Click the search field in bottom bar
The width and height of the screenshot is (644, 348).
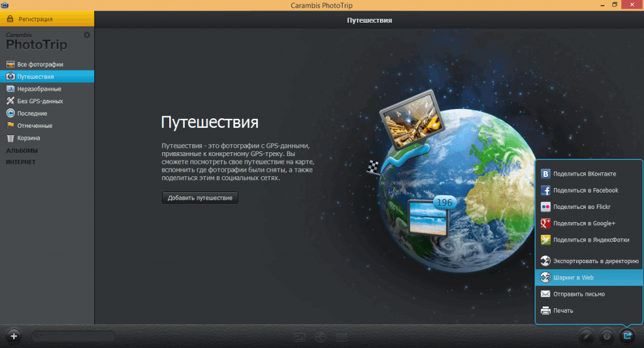pyautogui.click(x=72, y=336)
